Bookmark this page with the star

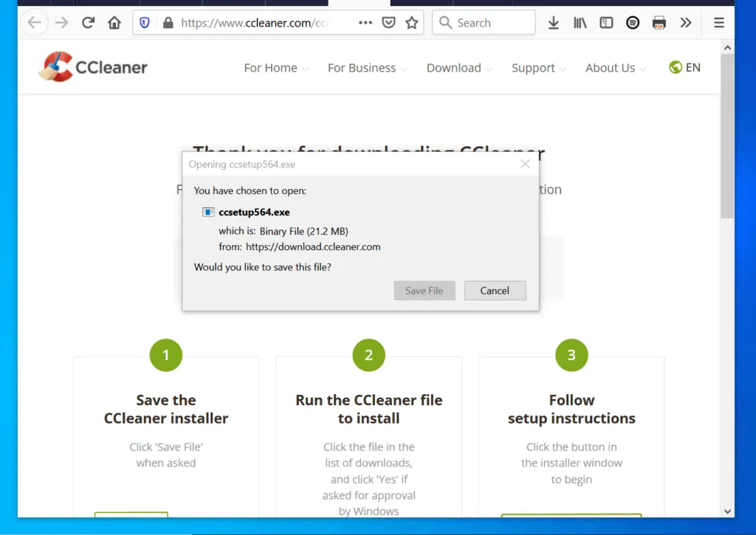[x=411, y=22]
